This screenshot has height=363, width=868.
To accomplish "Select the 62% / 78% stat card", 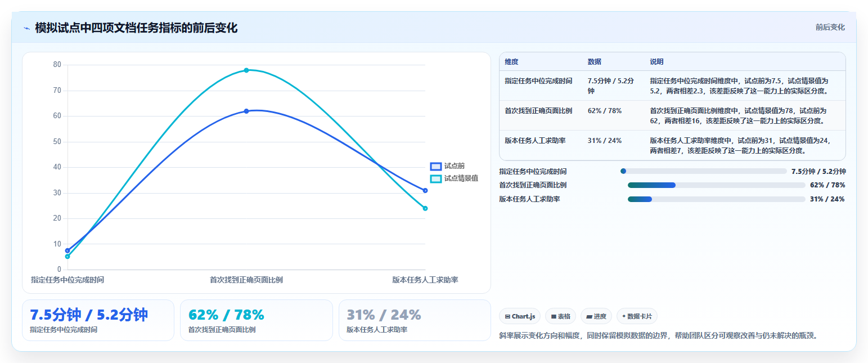I will [x=257, y=320].
